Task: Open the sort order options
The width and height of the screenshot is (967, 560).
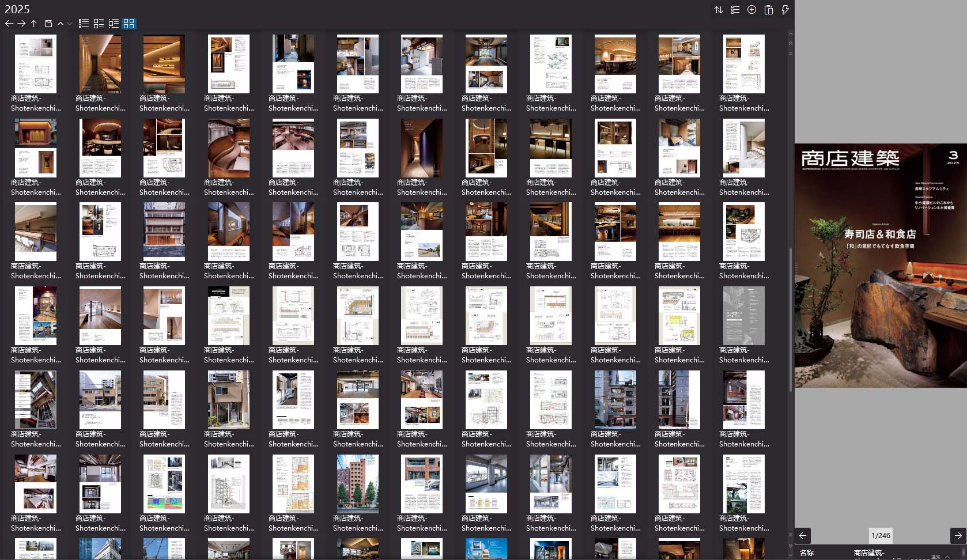Action: [719, 10]
